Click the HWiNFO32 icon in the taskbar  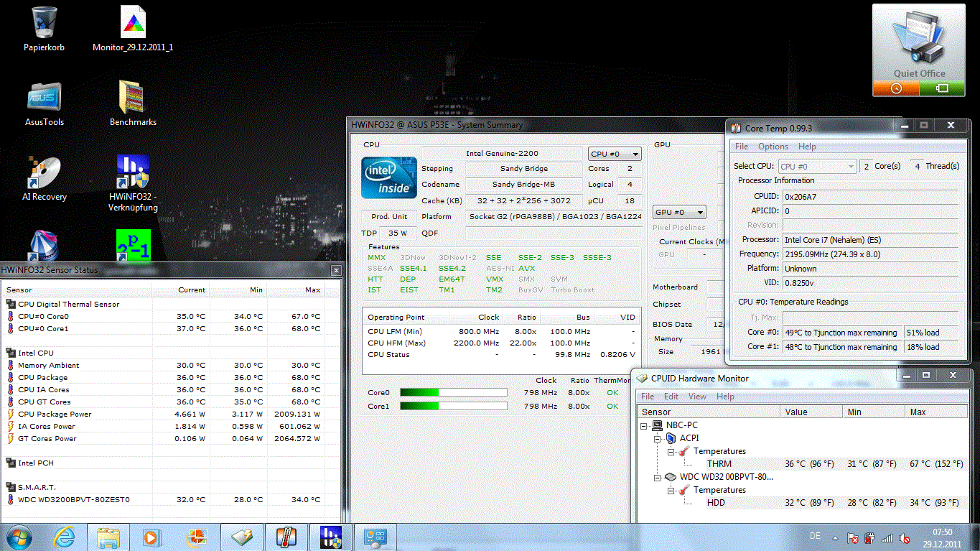click(x=330, y=537)
